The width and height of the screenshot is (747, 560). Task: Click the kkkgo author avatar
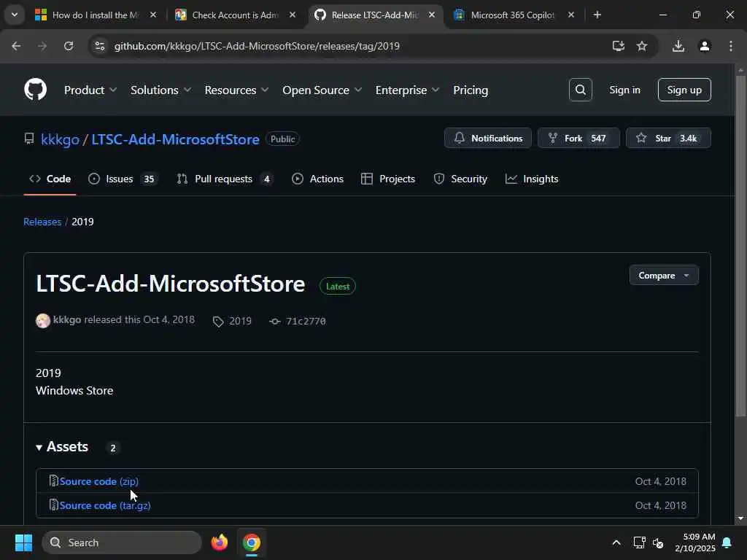(x=43, y=321)
